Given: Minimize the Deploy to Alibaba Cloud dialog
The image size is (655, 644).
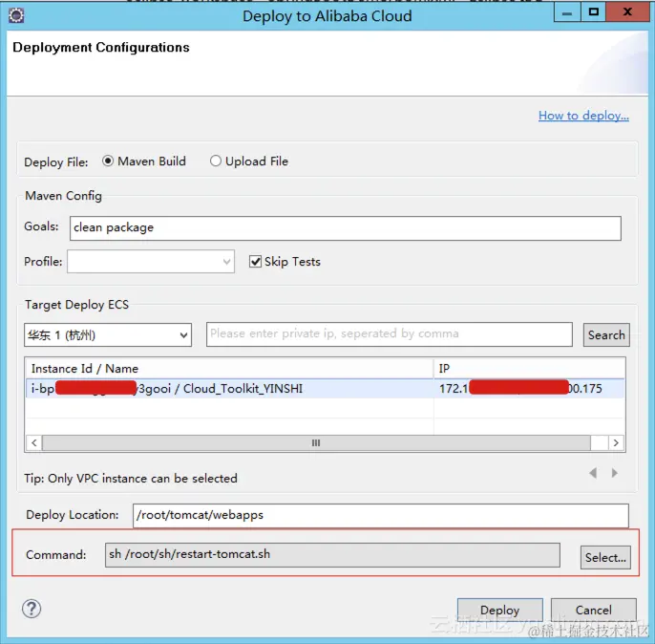Looking at the screenshot, I should [x=567, y=12].
